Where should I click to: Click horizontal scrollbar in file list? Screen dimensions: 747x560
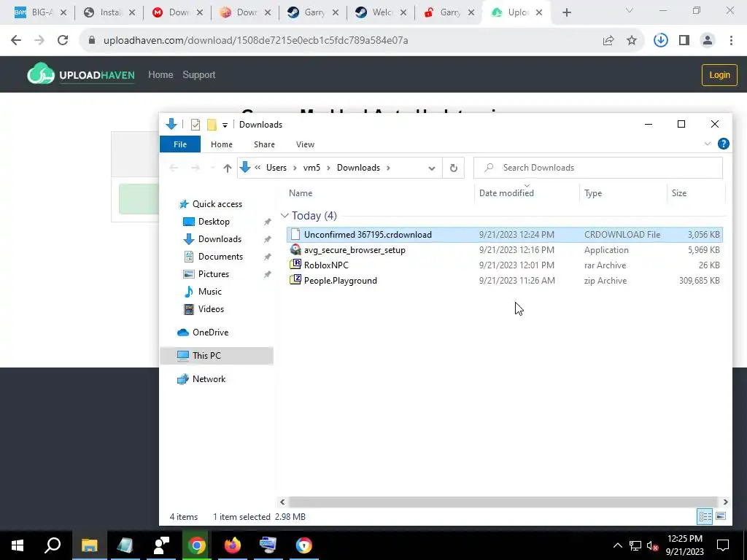(x=503, y=502)
